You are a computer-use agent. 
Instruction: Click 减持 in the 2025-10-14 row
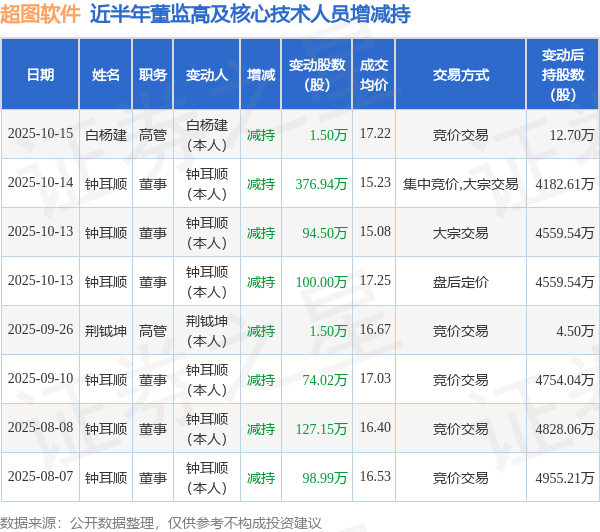point(261,184)
